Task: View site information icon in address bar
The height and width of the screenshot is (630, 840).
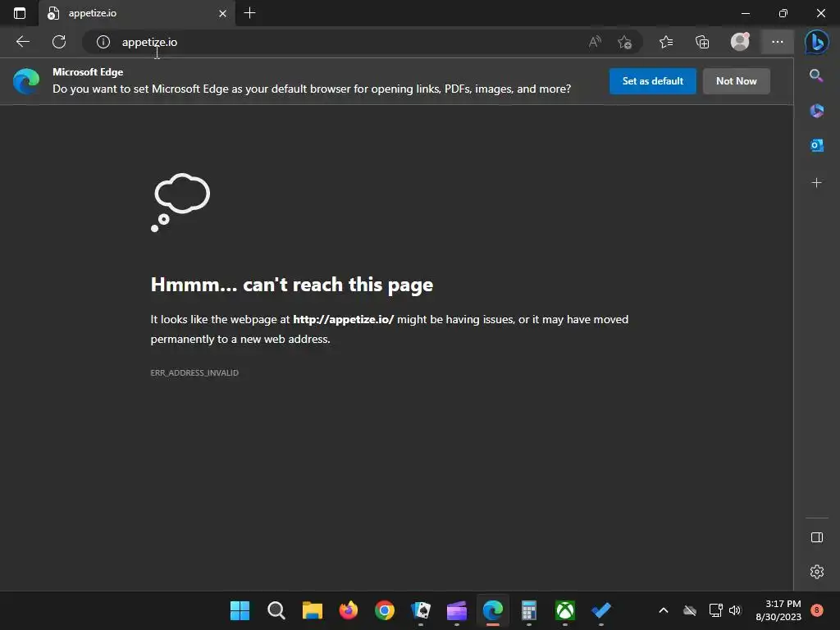Action: pyautogui.click(x=103, y=42)
